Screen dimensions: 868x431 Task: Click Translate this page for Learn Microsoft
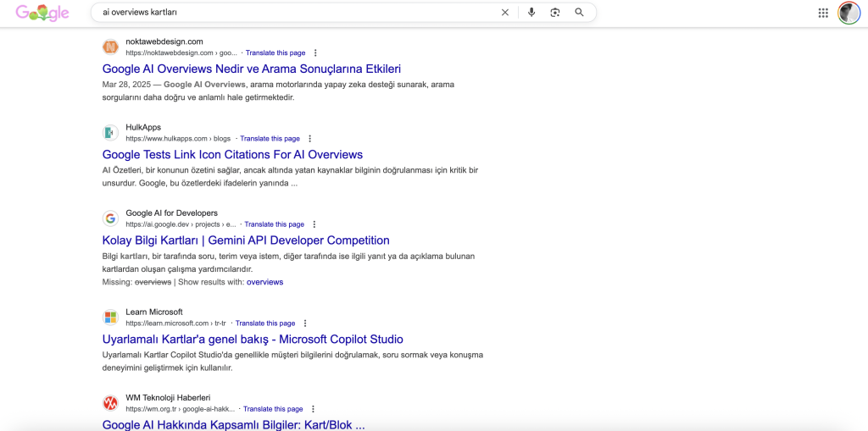265,323
